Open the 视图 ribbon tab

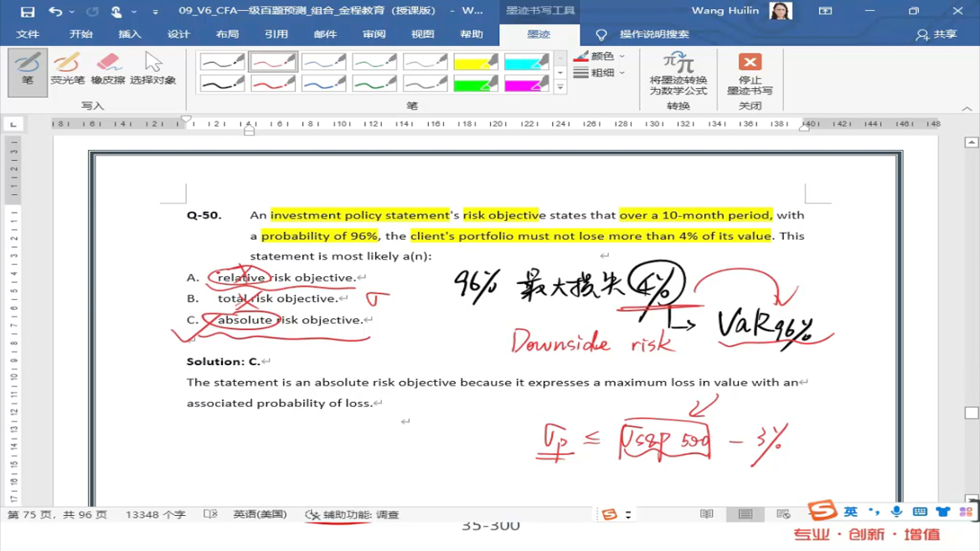pos(422,34)
